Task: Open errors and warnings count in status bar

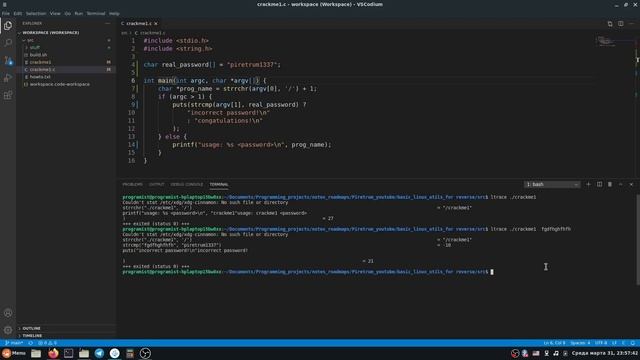Action: click(47, 343)
